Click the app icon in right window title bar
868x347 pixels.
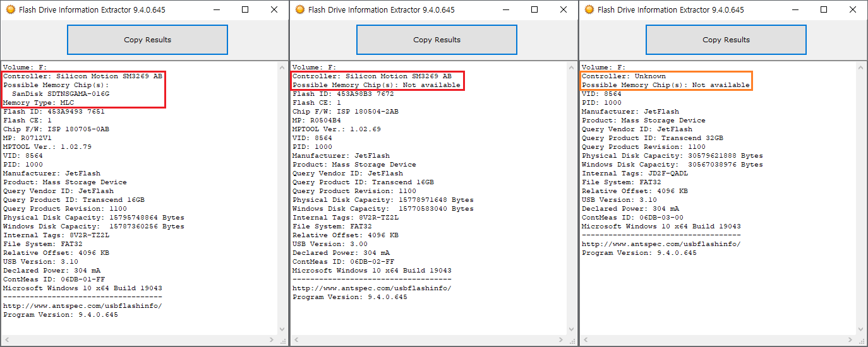pyautogui.click(x=589, y=9)
